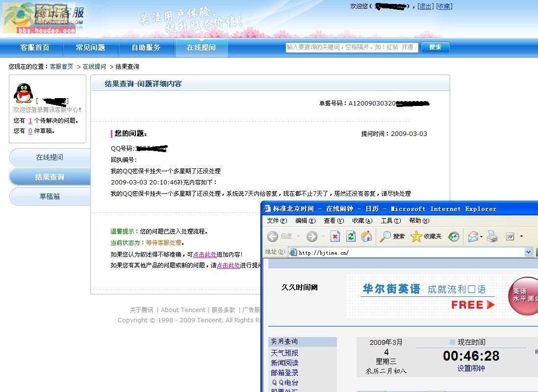This screenshot has height=392, width=538.
Task: Open the 新闻阅读 link on bjtime page
Action: [284, 363]
